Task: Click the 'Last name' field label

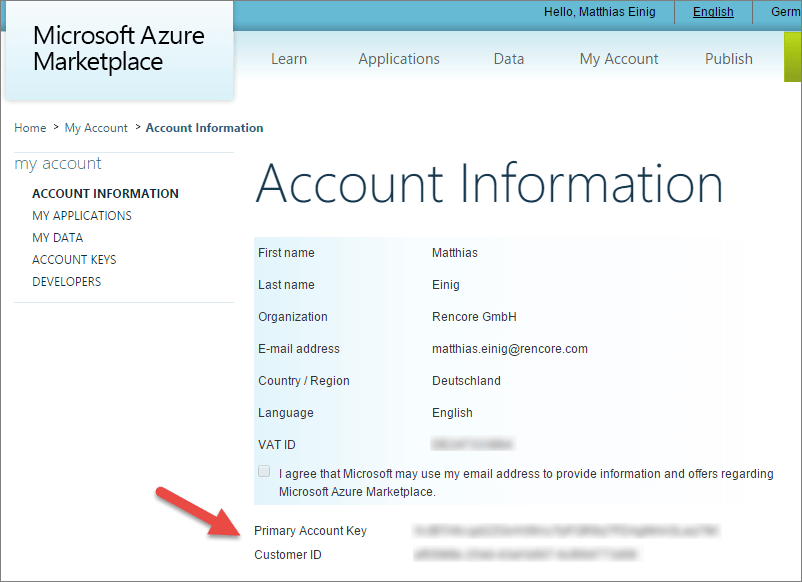Action: tap(286, 285)
